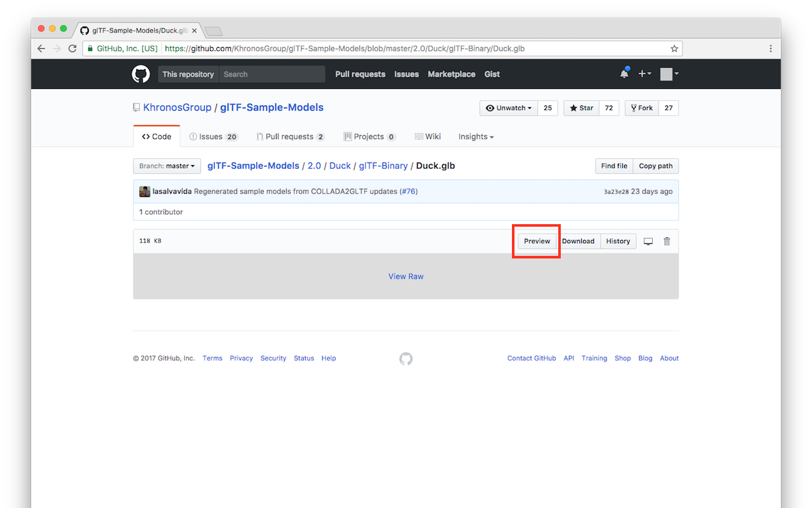
Task: Open this file in GitHub Desktop
Action: click(648, 241)
